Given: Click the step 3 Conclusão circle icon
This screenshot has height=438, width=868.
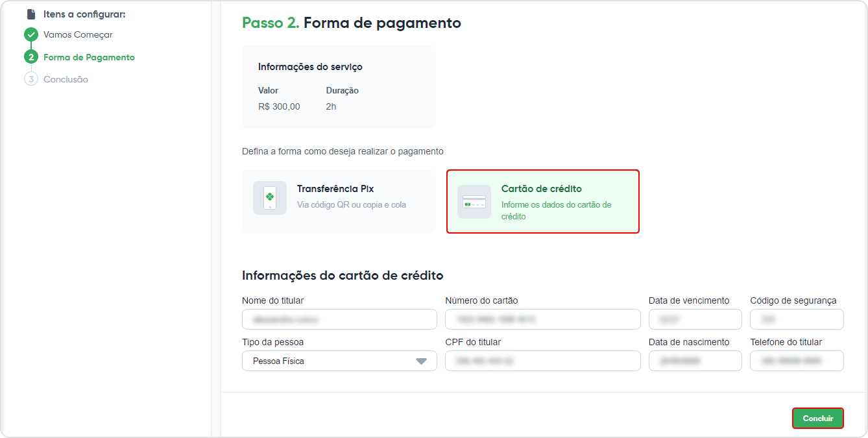Looking at the screenshot, I should 31,79.
